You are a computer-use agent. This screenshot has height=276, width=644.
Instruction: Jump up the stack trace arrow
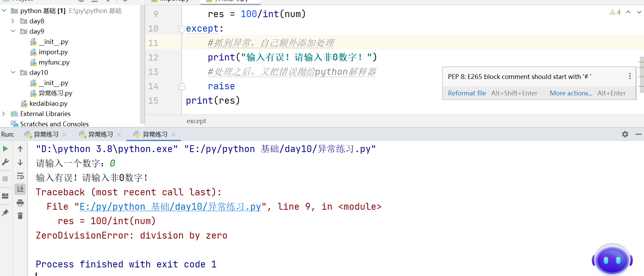coord(20,149)
